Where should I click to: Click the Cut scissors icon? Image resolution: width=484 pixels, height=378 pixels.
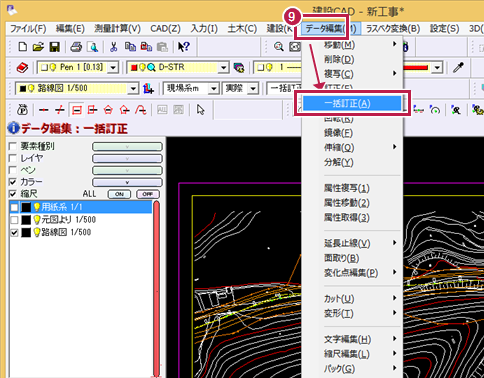[x=114, y=47]
